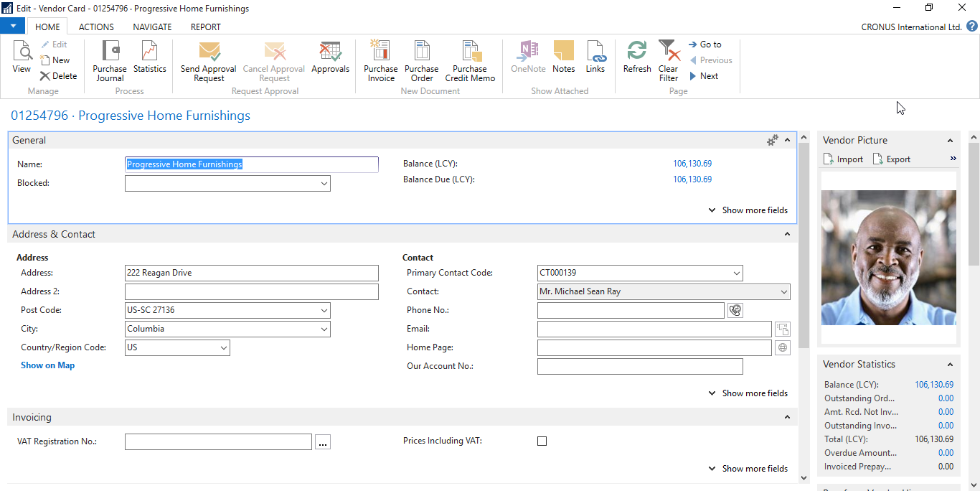Image resolution: width=980 pixels, height=496 pixels.
Task: Create a Purchase Credit Memo
Action: click(x=470, y=61)
